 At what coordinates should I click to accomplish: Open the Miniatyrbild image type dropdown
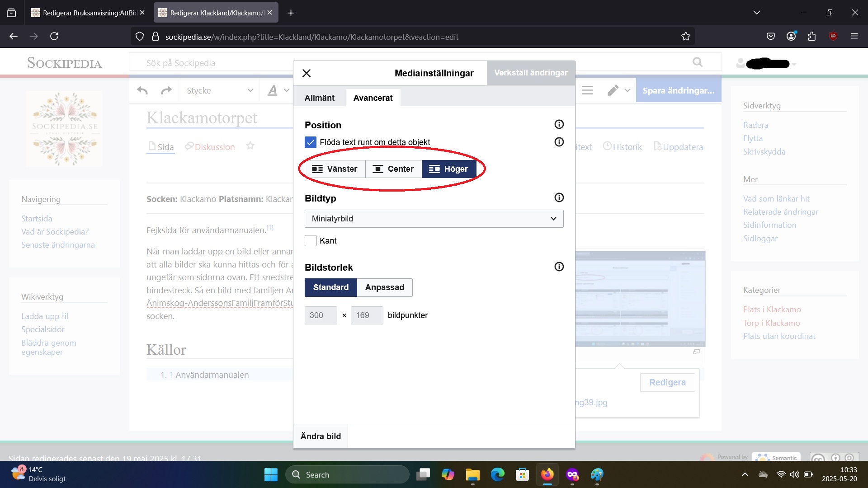click(434, 219)
